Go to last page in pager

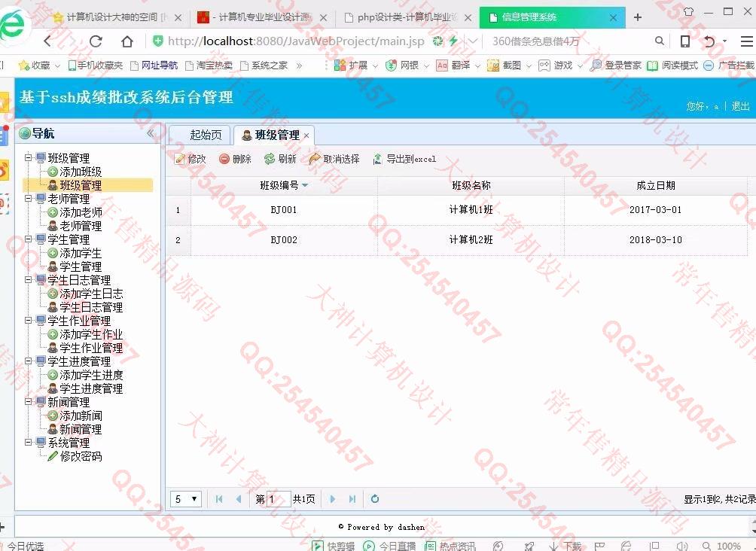pos(352,499)
